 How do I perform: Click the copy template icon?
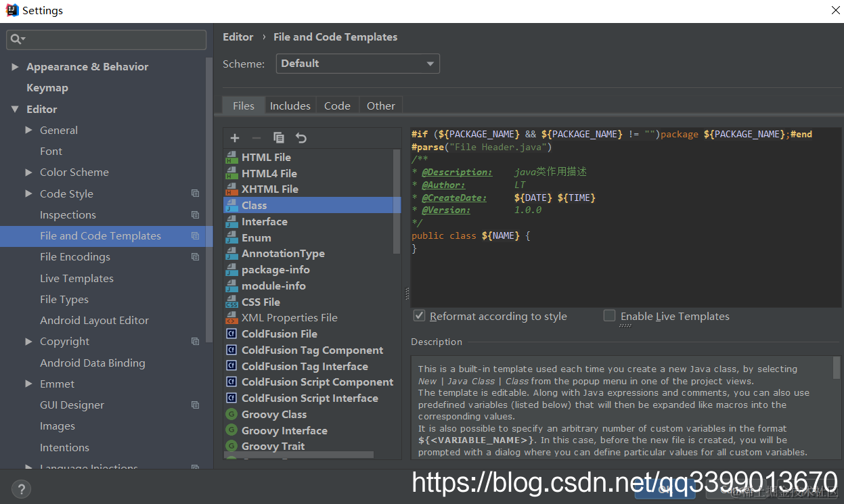279,138
